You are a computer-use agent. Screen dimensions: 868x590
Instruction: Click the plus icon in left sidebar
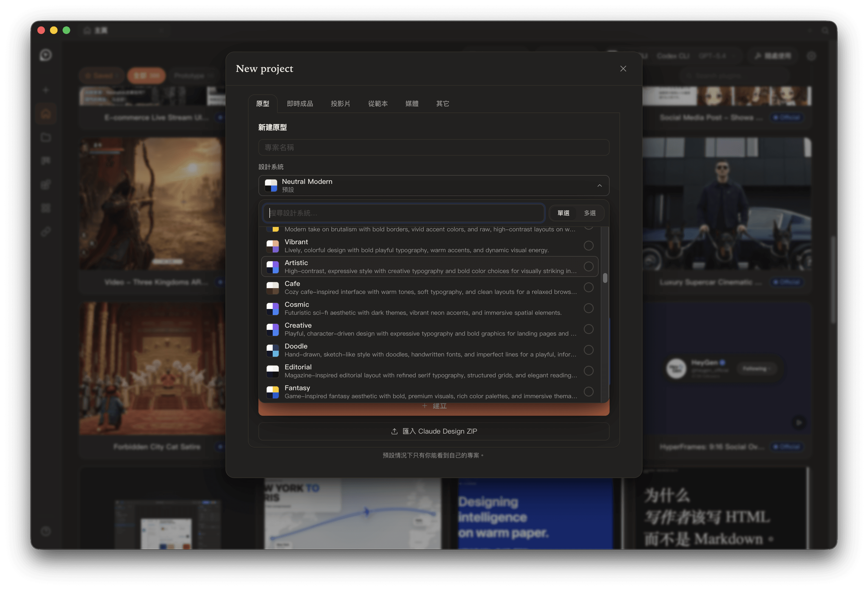pyautogui.click(x=46, y=90)
